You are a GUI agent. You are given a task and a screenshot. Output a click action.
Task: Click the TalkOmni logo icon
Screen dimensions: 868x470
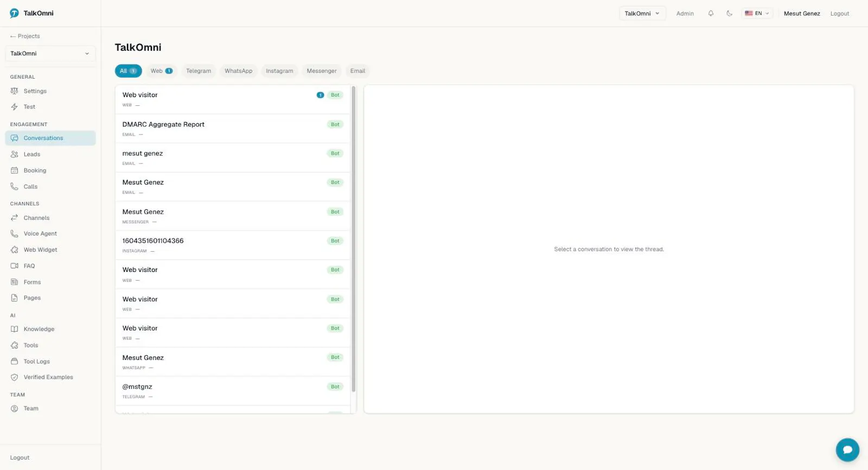tap(14, 13)
